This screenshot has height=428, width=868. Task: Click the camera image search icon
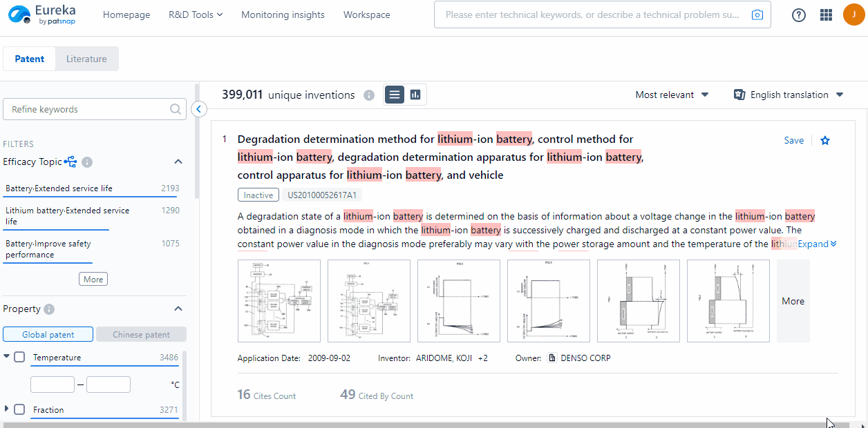tap(757, 14)
